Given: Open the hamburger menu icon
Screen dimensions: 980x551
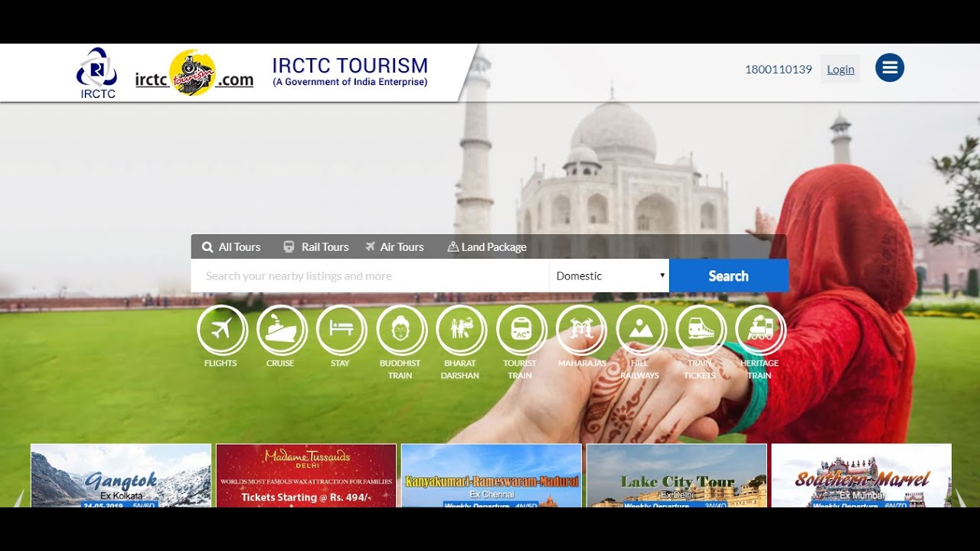Looking at the screenshot, I should (890, 68).
